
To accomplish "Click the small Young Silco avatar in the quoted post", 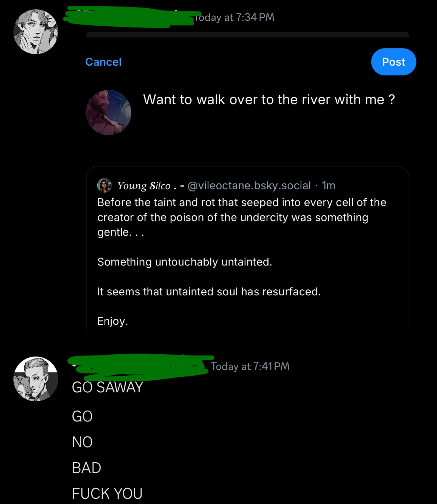I will click(104, 185).
